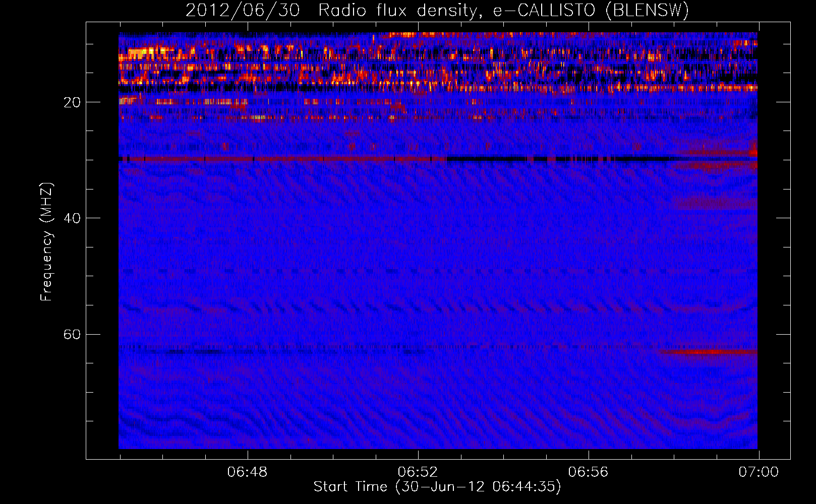The height and width of the screenshot is (504, 816).
Task: Click the 06:48 time tick label
Action: click(247, 472)
